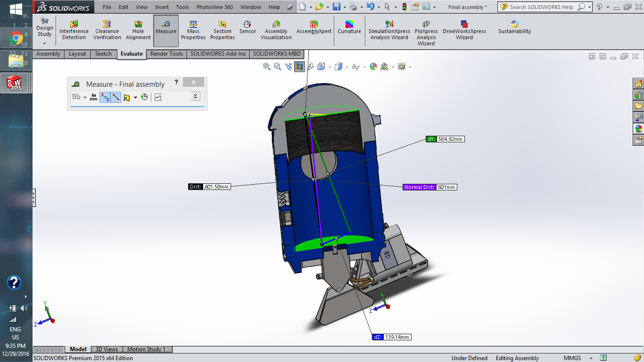644x362 pixels.
Task: Click the Select cursor tool
Action: [387, 7]
